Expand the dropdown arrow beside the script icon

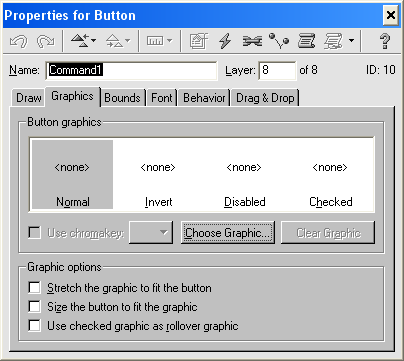(x=351, y=41)
